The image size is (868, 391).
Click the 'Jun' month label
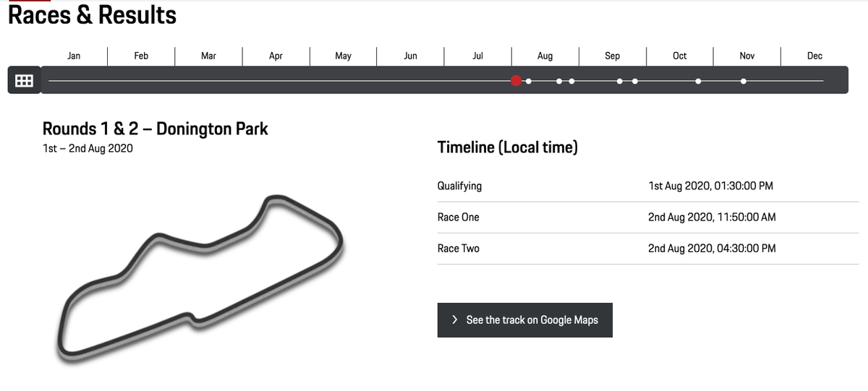(x=410, y=56)
